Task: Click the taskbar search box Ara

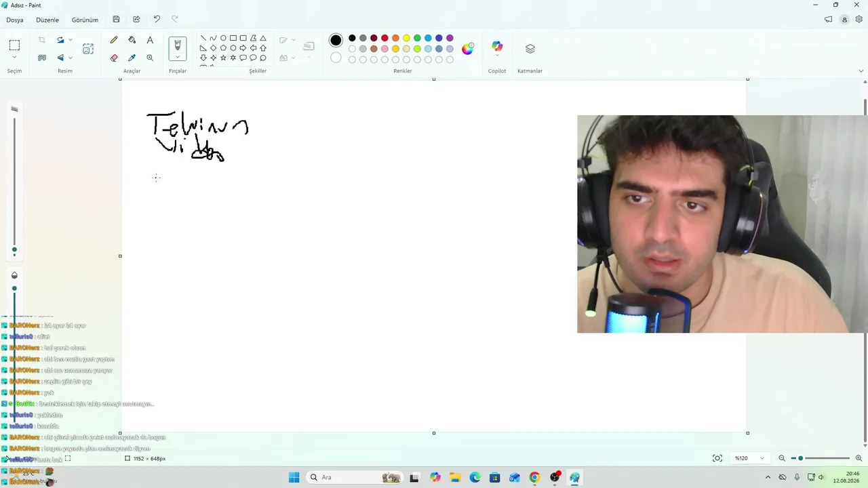Action: pos(355,477)
